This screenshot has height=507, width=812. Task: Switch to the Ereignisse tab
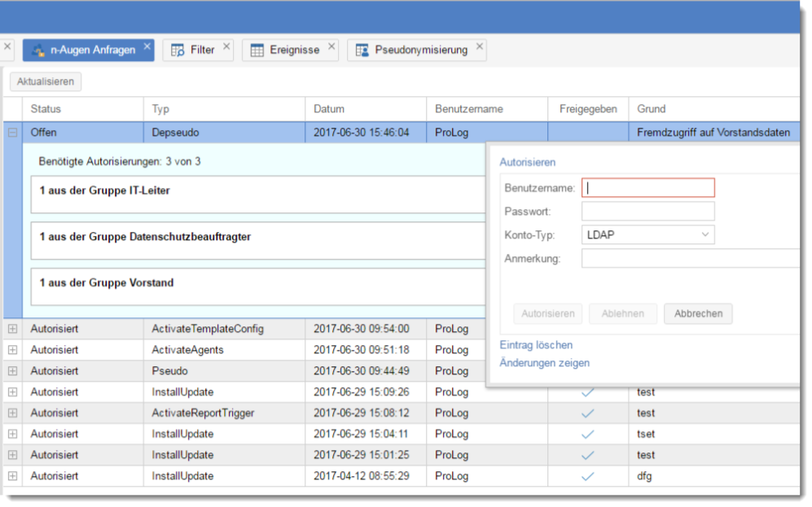point(295,50)
